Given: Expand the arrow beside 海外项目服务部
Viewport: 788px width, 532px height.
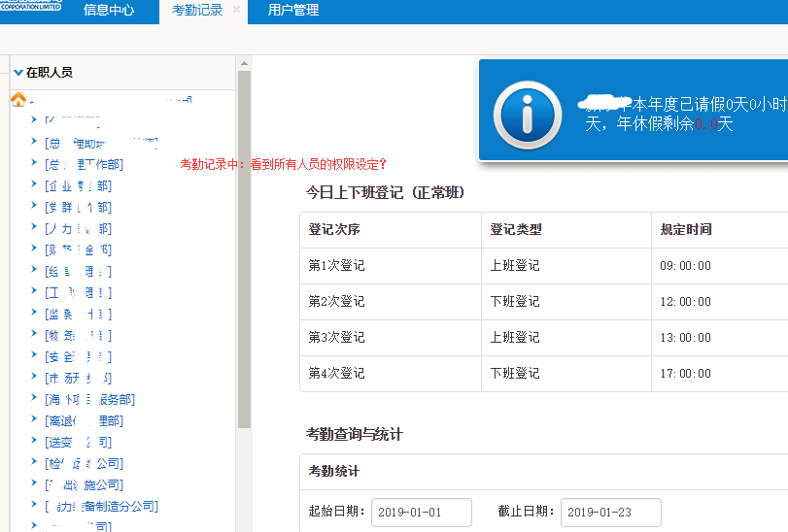Looking at the screenshot, I should [x=34, y=398].
